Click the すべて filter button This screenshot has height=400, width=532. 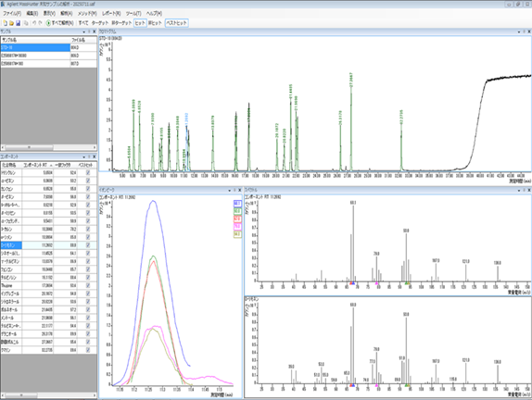click(83, 23)
